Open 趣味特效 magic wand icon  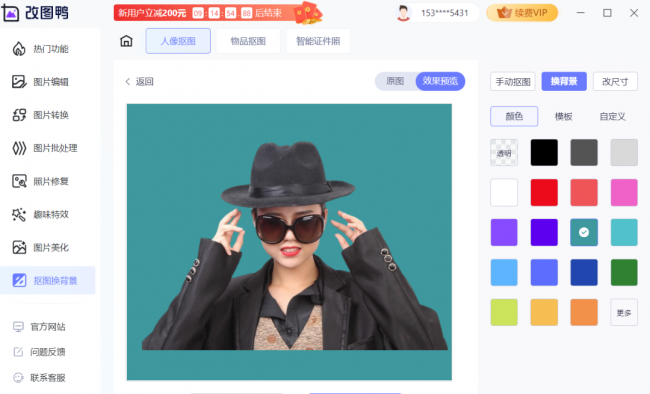pyautogui.click(x=19, y=214)
